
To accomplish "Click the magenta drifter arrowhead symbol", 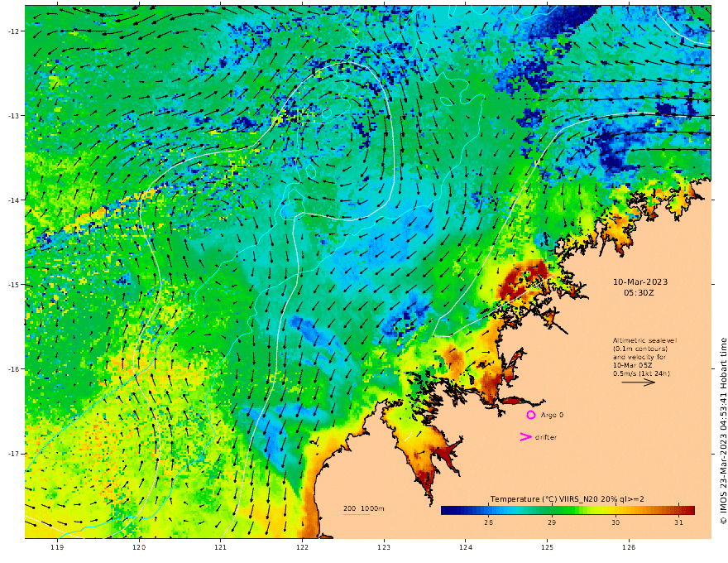I will 525,436.
